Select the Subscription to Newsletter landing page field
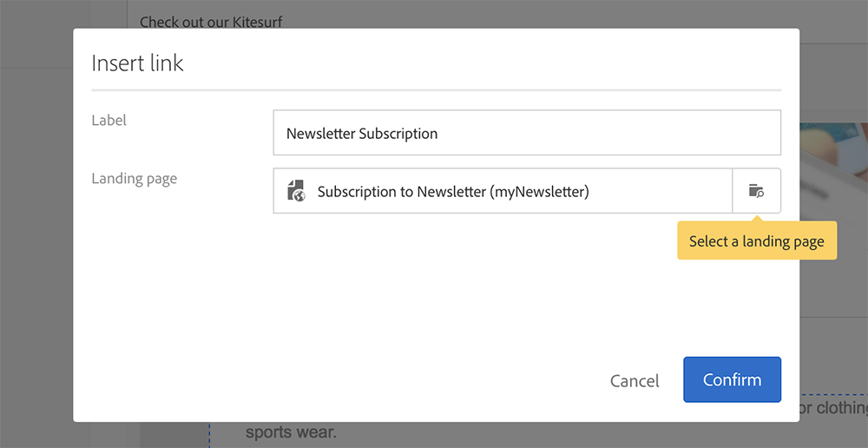868x448 pixels. pyautogui.click(x=503, y=191)
